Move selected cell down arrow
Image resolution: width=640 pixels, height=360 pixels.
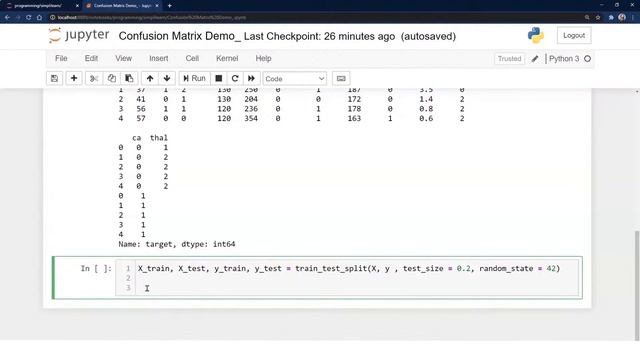[x=167, y=78]
